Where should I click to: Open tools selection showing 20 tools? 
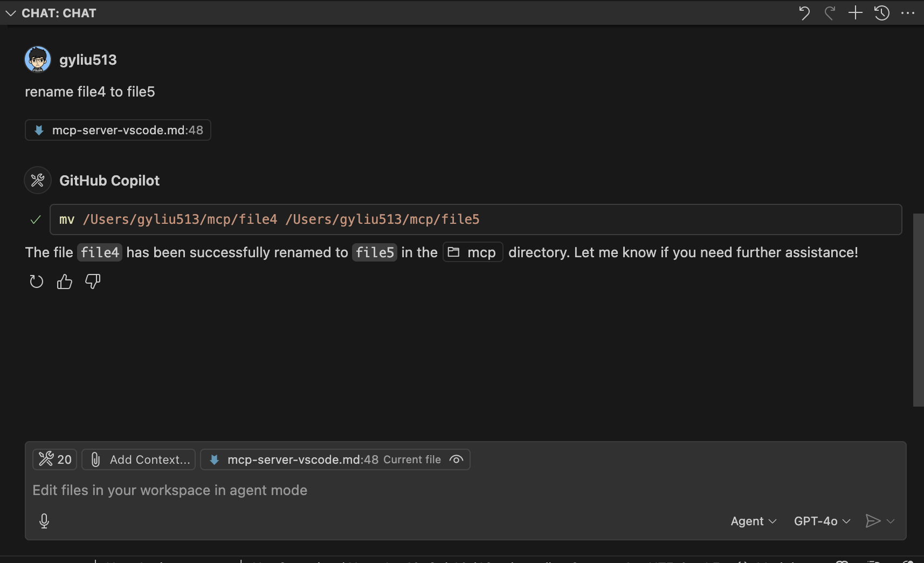tap(55, 459)
